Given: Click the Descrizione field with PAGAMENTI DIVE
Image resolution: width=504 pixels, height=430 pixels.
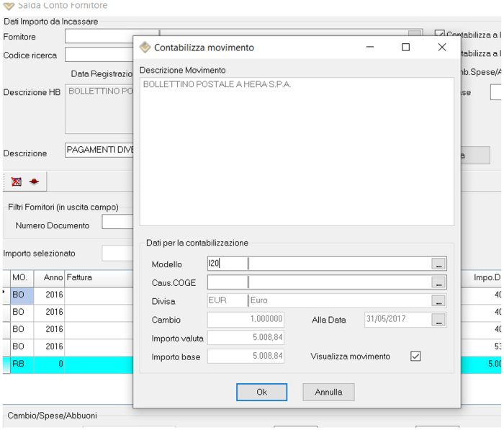Looking at the screenshot, I should tap(99, 151).
